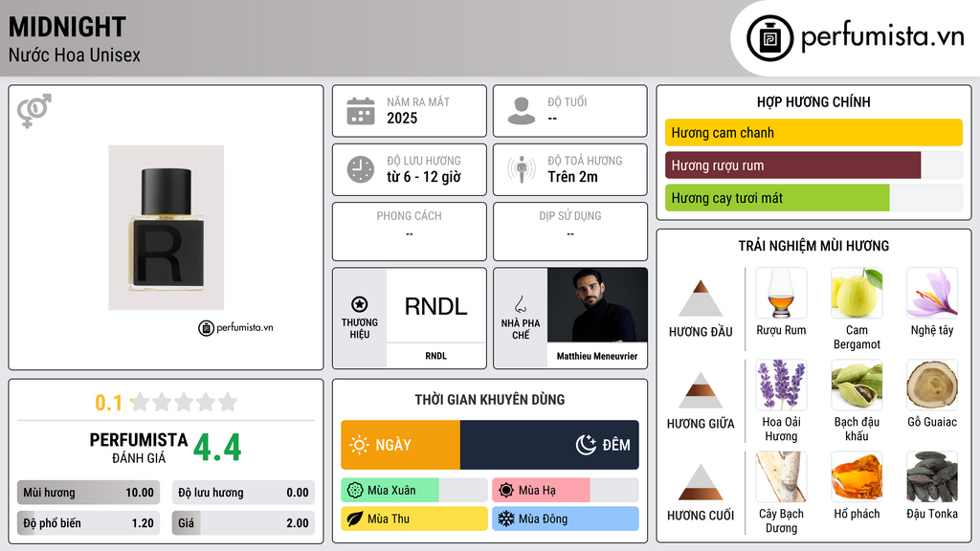Click the perfumista.vn logo bottle icon
980x551 pixels.
770,38
